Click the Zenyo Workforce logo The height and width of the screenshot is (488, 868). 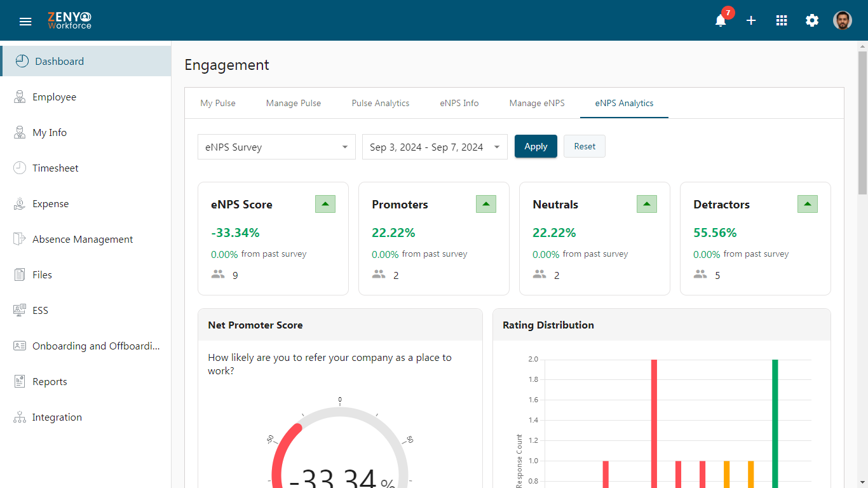69,20
